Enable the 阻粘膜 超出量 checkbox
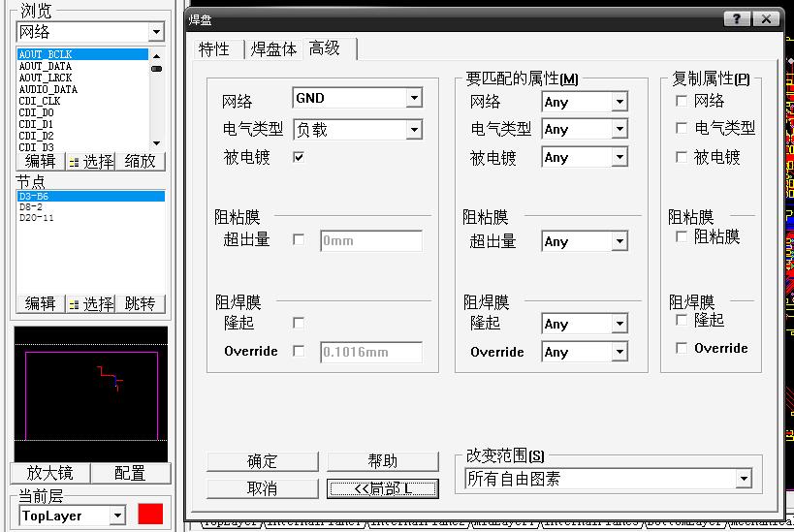Screen dimensions: 794x532 [299, 239]
